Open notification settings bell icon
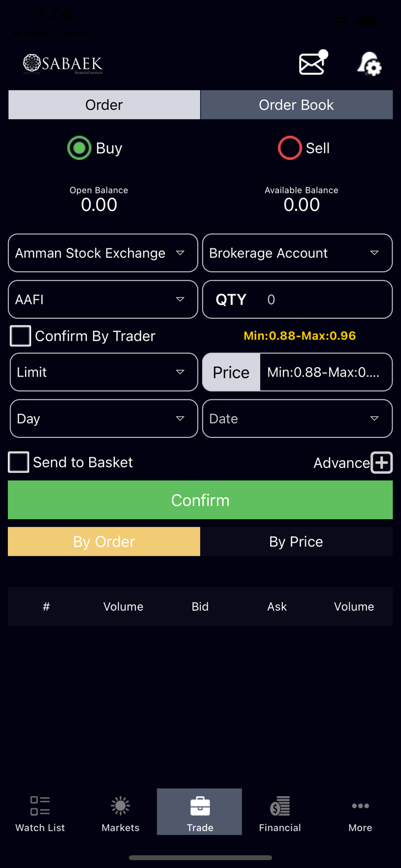The height and width of the screenshot is (868, 401). point(369,64)
